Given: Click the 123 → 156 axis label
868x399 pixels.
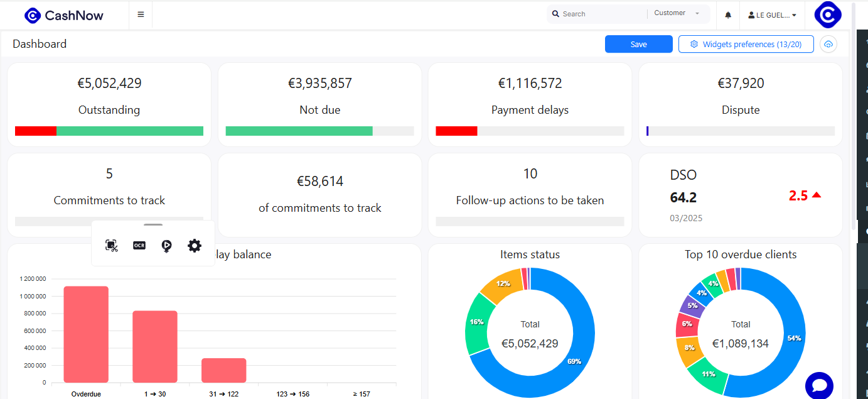Looking at the screenshot, I should [x=292, y=394].
